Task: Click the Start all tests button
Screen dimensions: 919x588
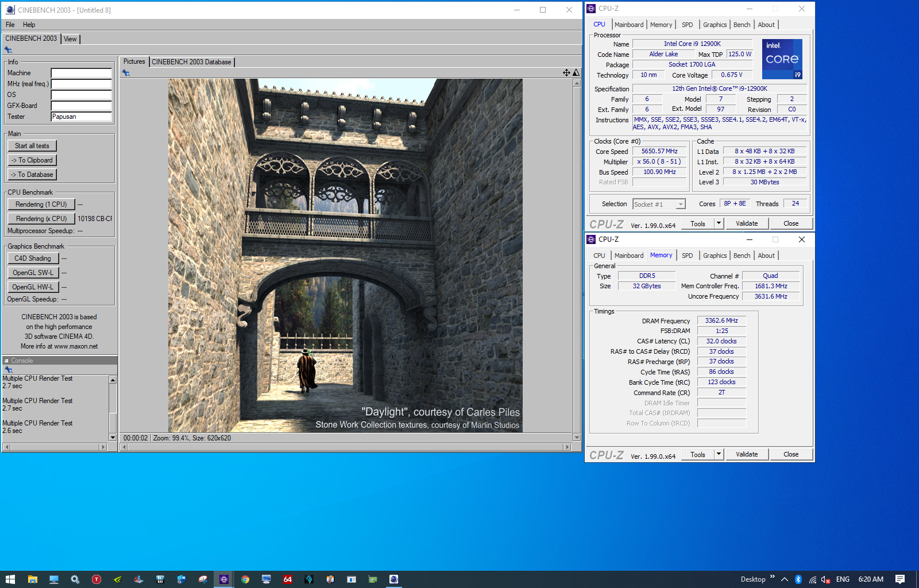Action: (x=32, y=146)
